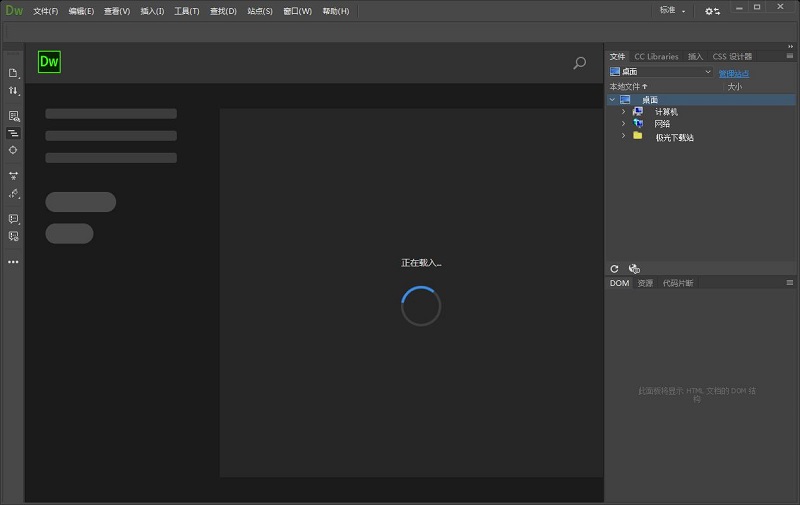Expand the 计算机 tree node
Viewport: 800px width, 505px height.
click(623, 112)
